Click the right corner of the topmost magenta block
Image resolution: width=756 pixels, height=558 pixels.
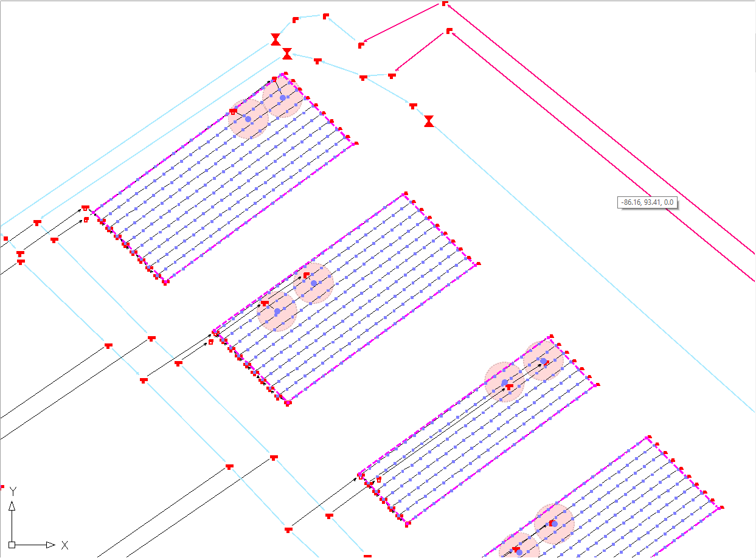[355, 143]
